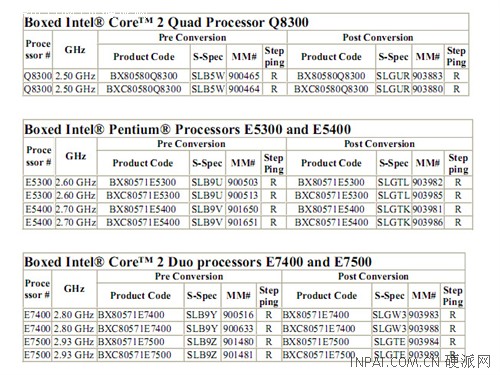The height and width of the screenshot is (375, 500).
Task: Click the SLGUR S-Spec cell for BXC80580Q8300
Action: tap(393, 89)
